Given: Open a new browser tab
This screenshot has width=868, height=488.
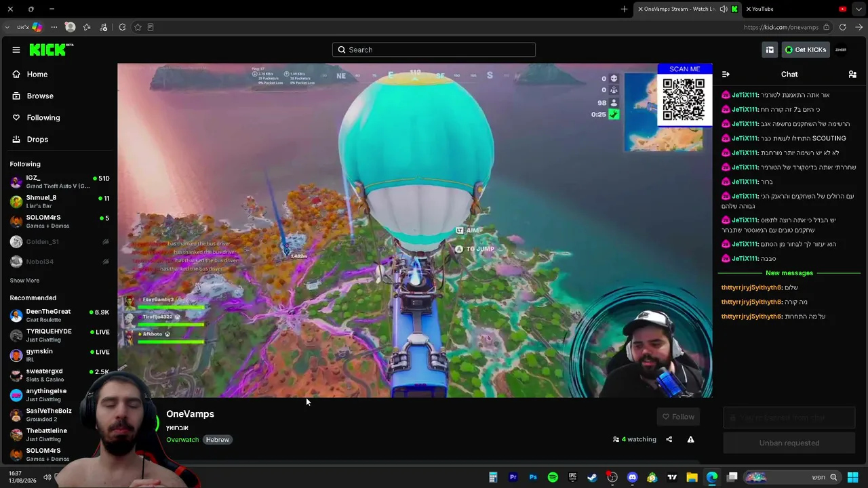Looking at the screenshot, I should (624, 9).
